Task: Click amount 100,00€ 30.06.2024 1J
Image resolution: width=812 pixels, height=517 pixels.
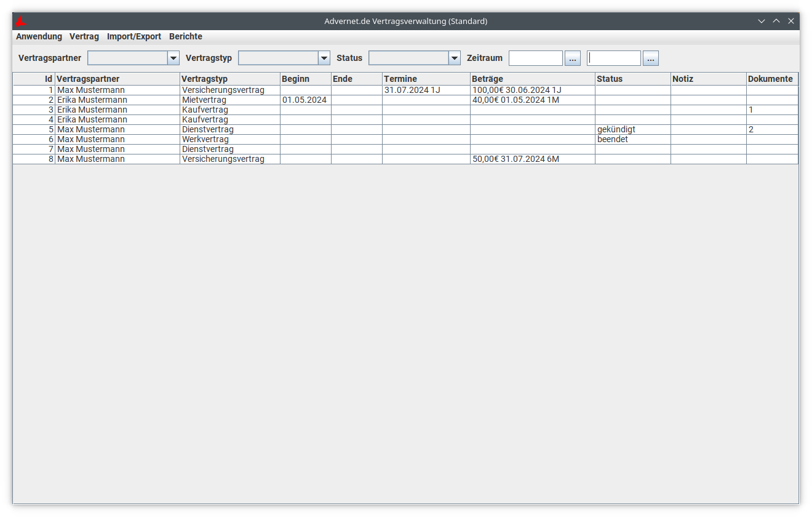Action: tap(533, 90)
